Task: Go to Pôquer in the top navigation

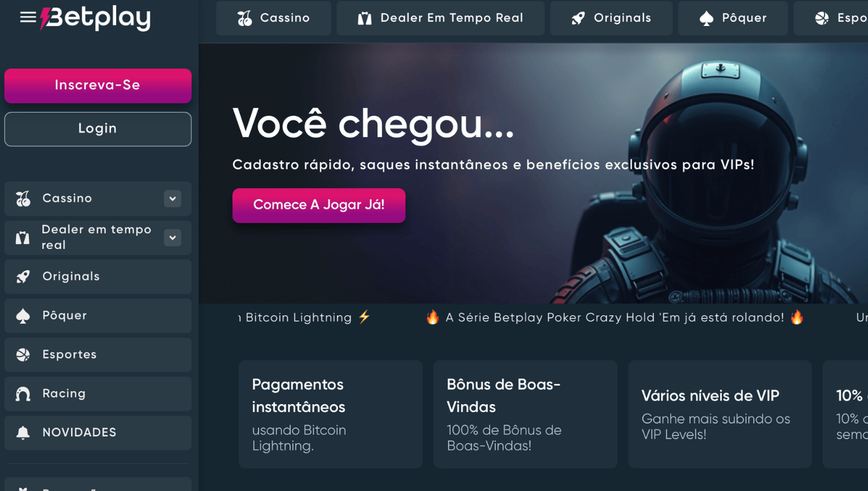Action: tap(733, 18)
